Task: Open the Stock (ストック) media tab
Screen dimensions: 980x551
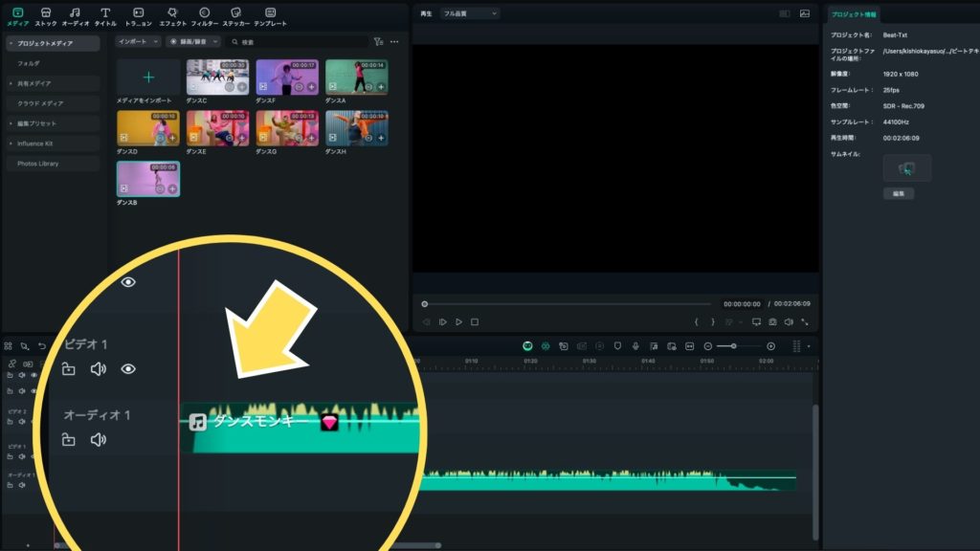Action: (46, 15)
